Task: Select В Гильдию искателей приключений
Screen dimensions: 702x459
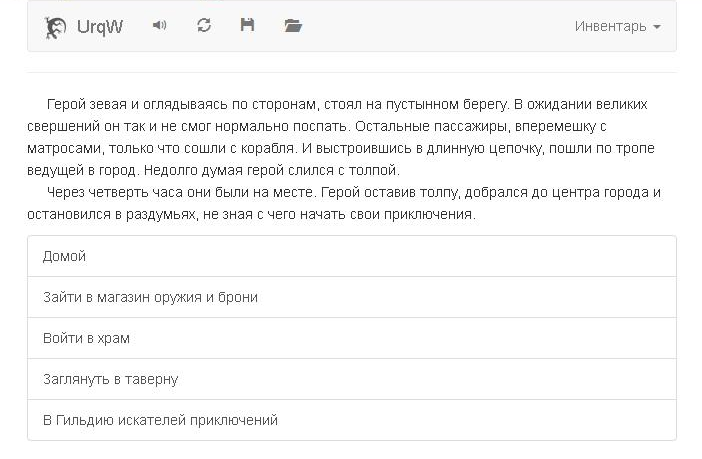Action: [160, 420]
